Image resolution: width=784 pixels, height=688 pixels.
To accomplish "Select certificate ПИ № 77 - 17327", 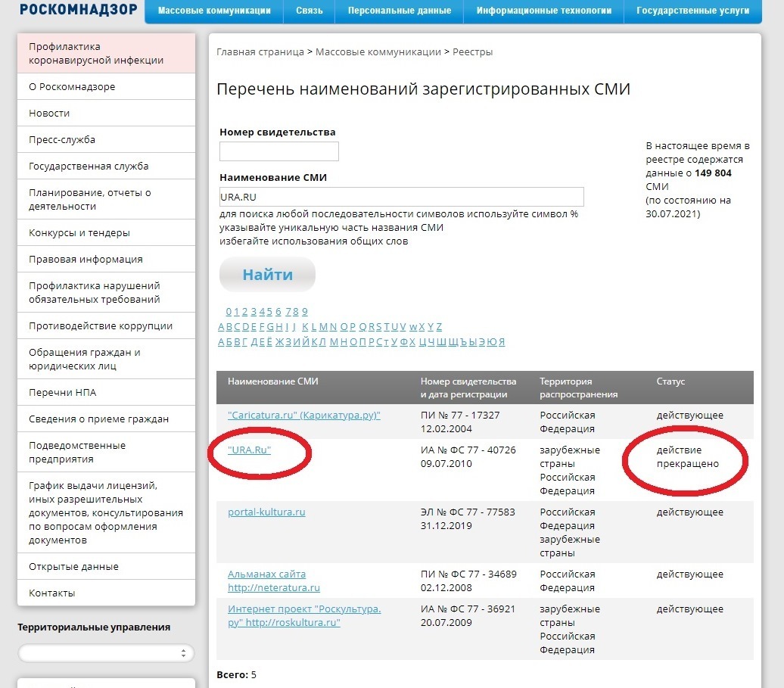I will coord(460,415).
